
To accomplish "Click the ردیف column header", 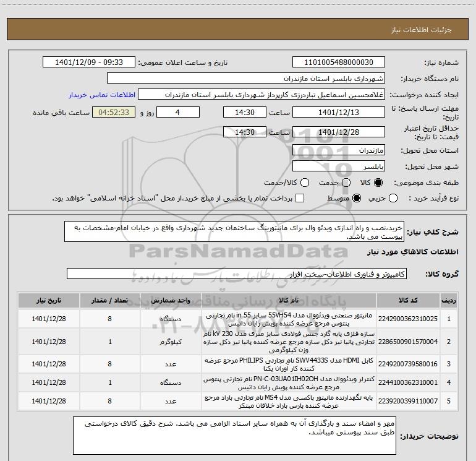I will pos(449,300).
